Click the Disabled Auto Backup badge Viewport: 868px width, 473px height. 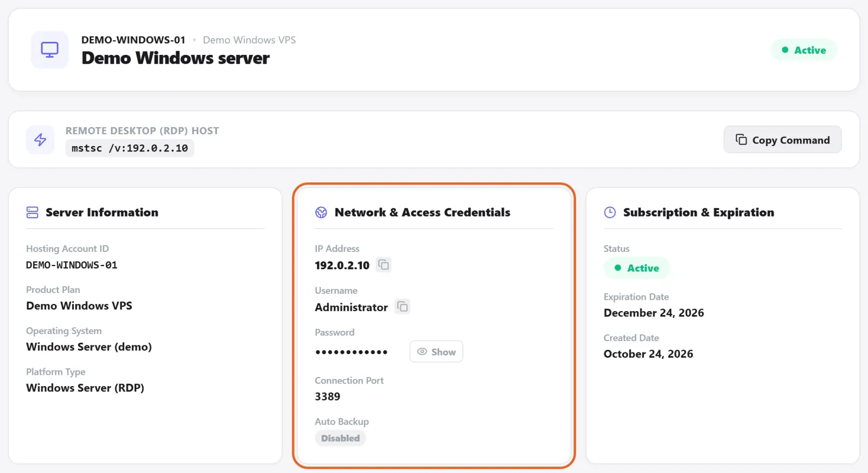pyautogui.click(x=340, y=438)
